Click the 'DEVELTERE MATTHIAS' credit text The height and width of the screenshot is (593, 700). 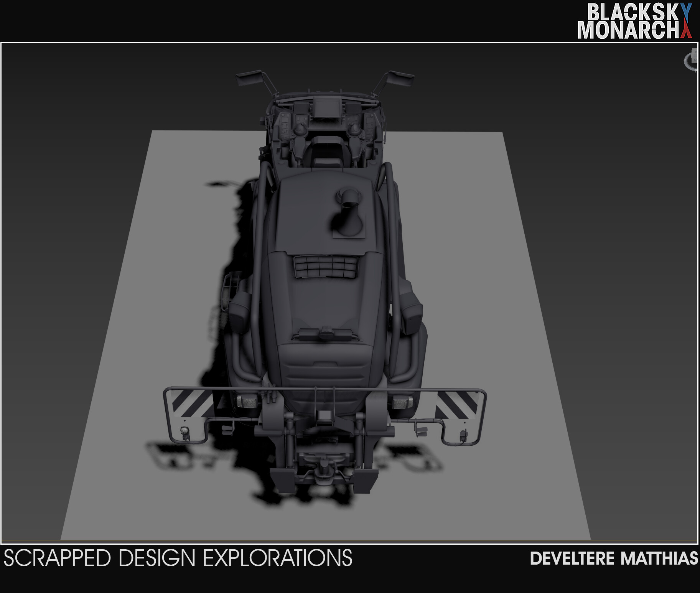coord(614,558)
